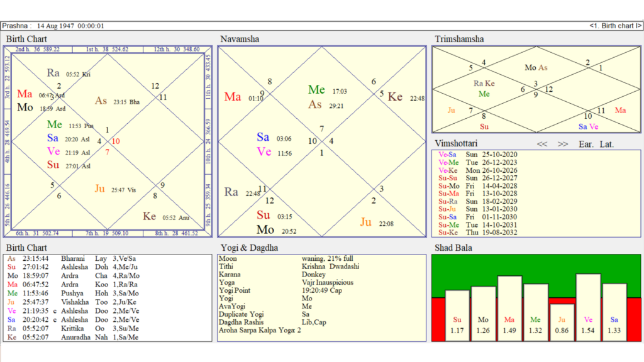The width and height of the screenshot is (644, 362).
Task: Click Mo As in Trimshamsha chart
Action: click(536, 67)
